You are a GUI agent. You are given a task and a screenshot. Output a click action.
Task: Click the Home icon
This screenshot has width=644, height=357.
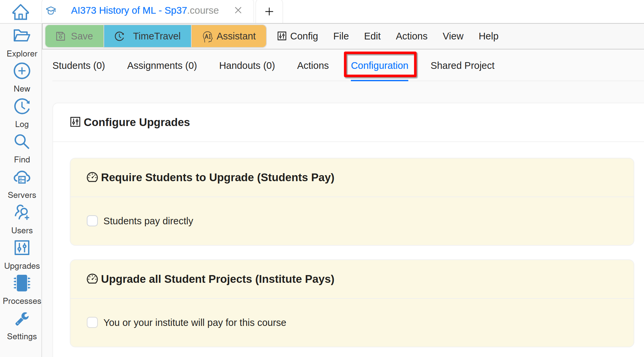click(x=20, y=12)
